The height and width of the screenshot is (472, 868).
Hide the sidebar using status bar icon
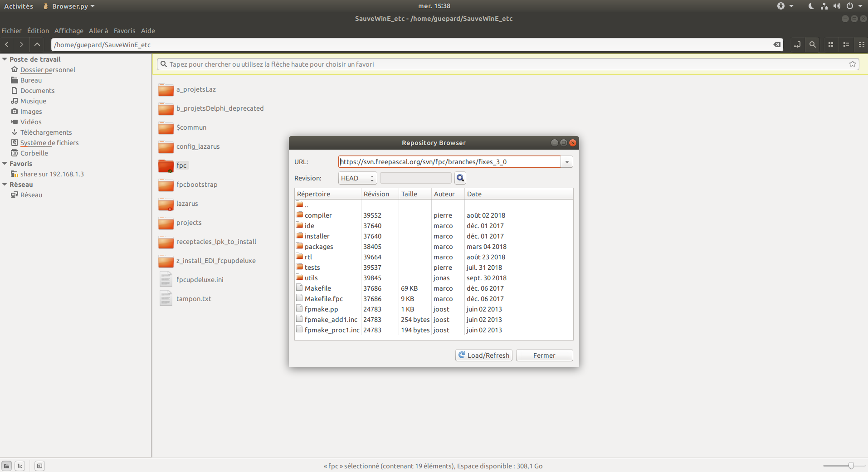[x=39, y=466]
